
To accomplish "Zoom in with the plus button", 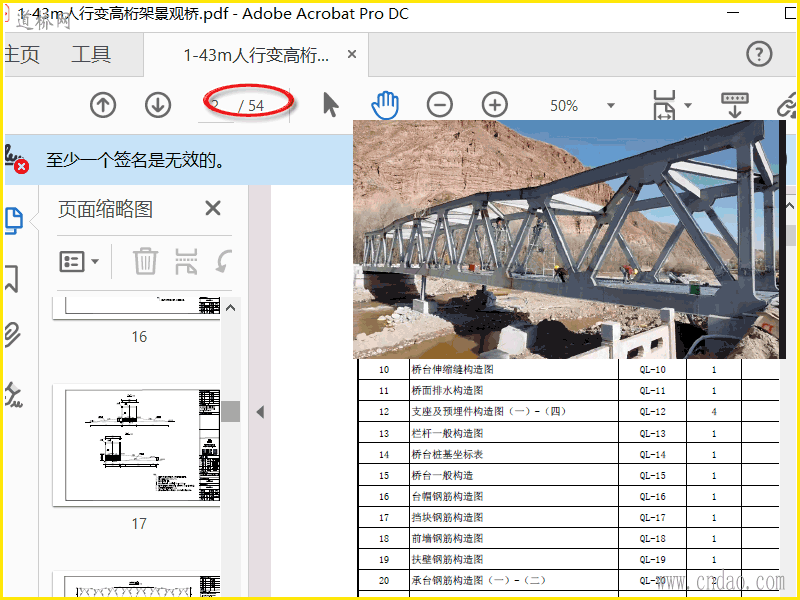I will tap(495, 105).
